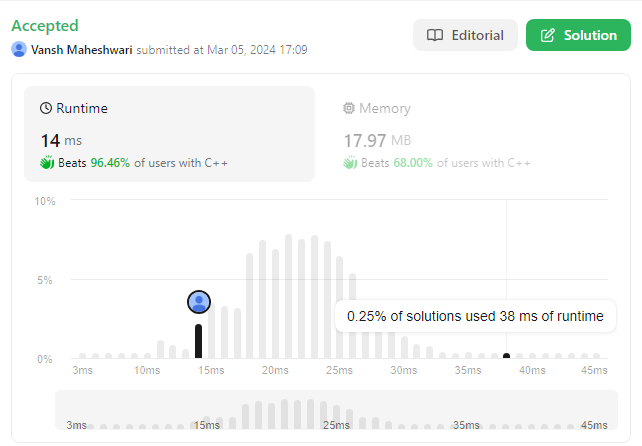The image size is (642, 446).
Task: Click the 96.46% beats percentage text
Action: [x=111, y=162]
